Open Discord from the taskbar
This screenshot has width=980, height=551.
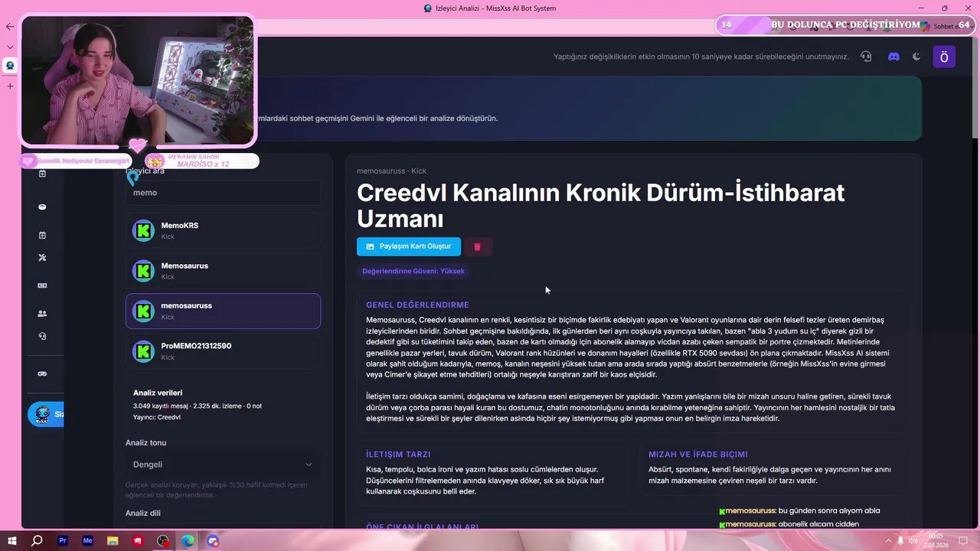coord(213,541)
